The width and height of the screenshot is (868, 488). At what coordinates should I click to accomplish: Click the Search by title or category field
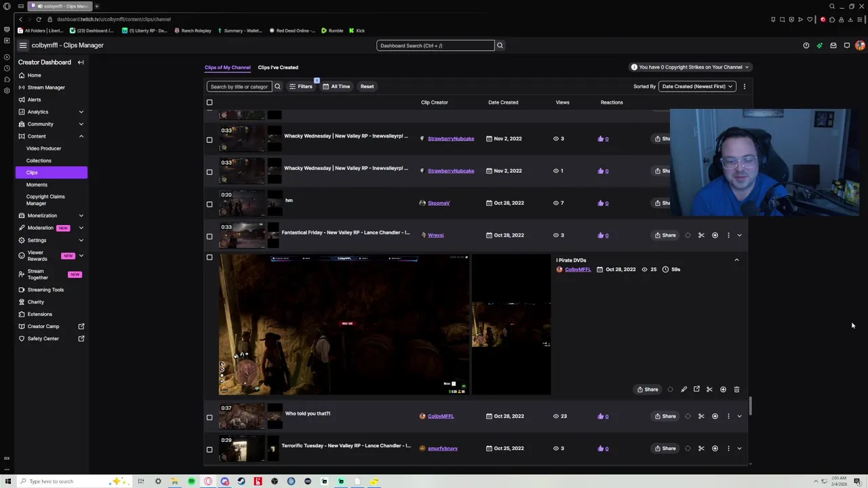click(239, 87)
